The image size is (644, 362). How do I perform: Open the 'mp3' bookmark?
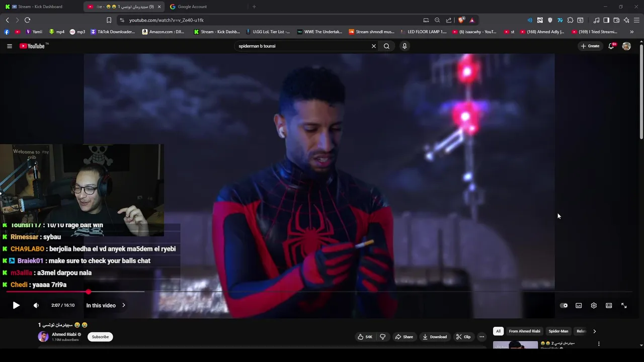(77, 32)
